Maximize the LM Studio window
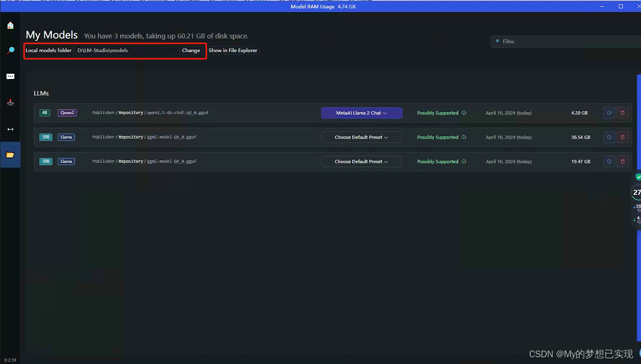The width and height of the screenshot is (641, 364). coord(621,6)
